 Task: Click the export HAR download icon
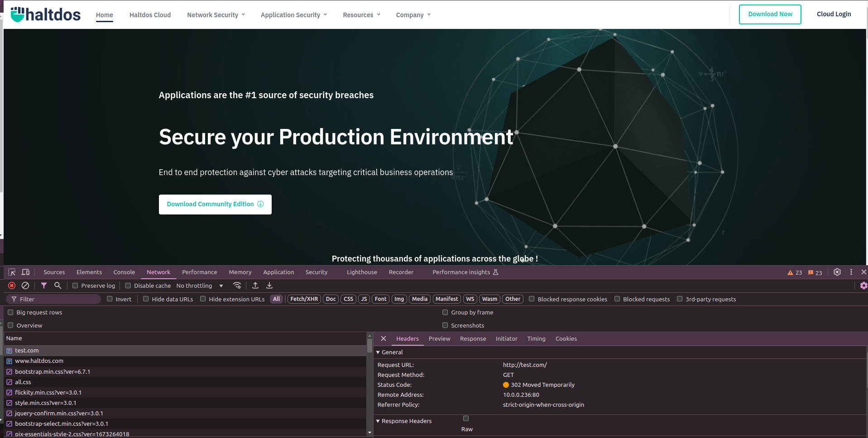269,286
